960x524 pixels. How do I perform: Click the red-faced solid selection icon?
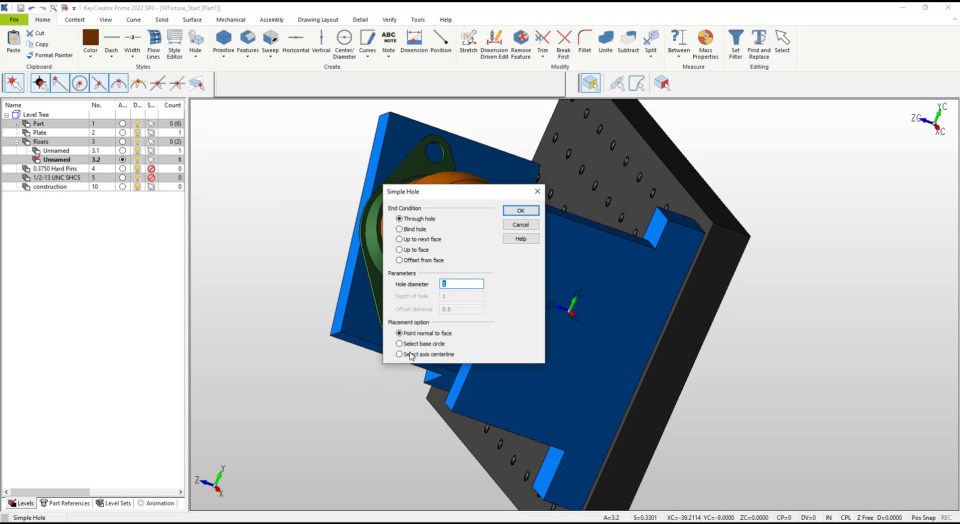(662, 83)
